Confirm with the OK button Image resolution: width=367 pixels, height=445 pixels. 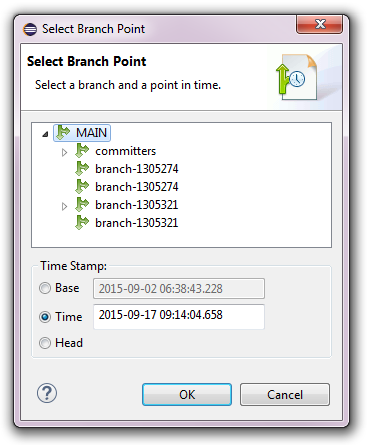click(187, 394)
